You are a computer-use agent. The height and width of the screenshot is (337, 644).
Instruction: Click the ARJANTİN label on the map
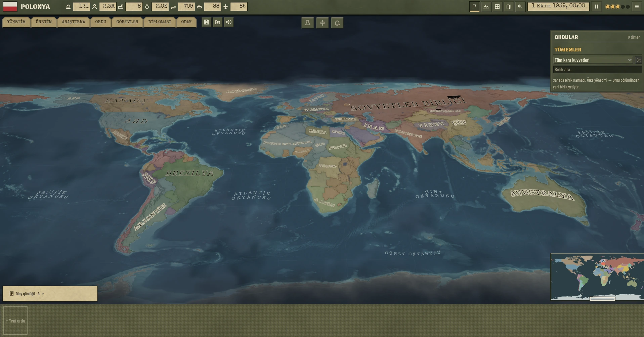pyautogui.click(x=150, y=217)
